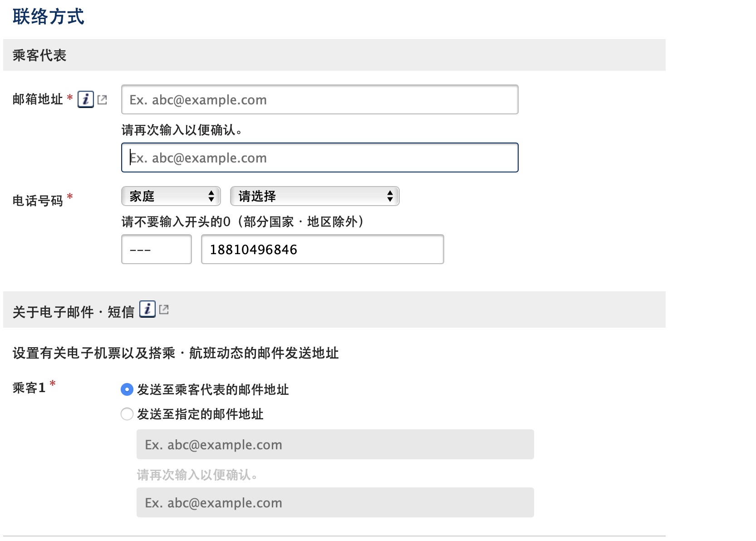The height and width of the screenshot is (541, 756).
Task: Select 发送至指定的邮件地址 radio button
Action: pos(127,414)
